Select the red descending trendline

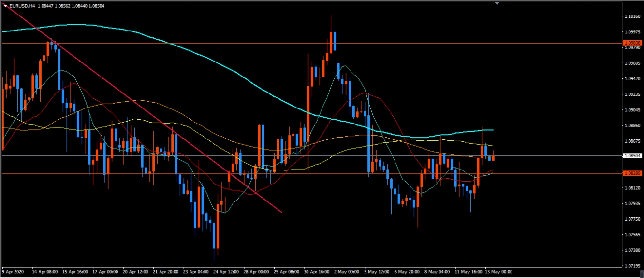click(145, 109)
